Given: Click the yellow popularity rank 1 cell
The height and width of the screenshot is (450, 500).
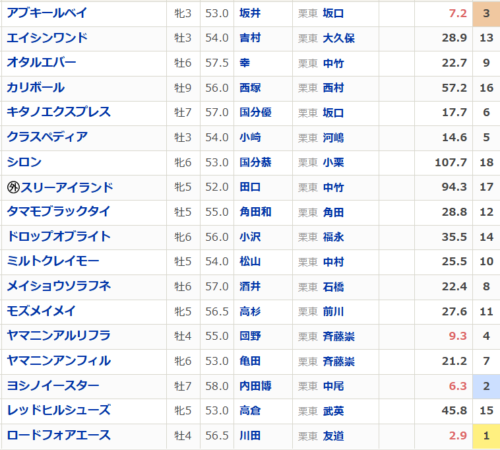Looking at the screenshot, I should (x=486, y=436).
